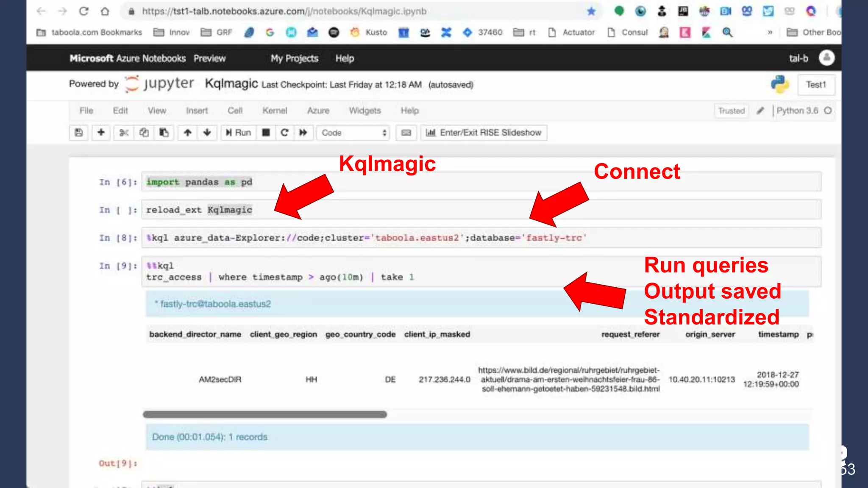Open the Cell menu

[x=235, y=111]
